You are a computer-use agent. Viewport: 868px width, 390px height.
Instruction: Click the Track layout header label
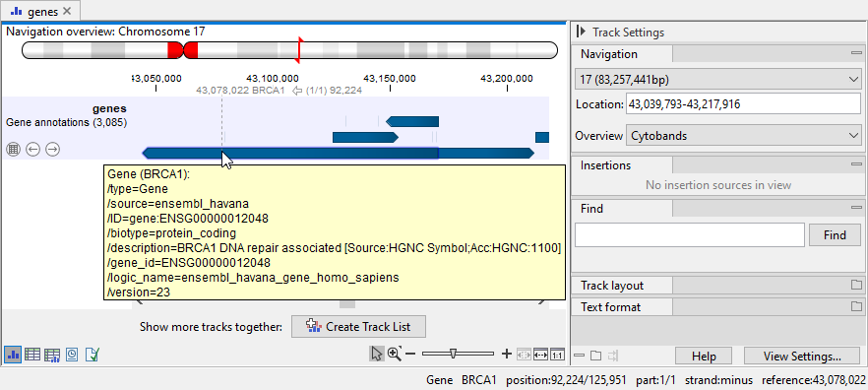coord(612,286)
